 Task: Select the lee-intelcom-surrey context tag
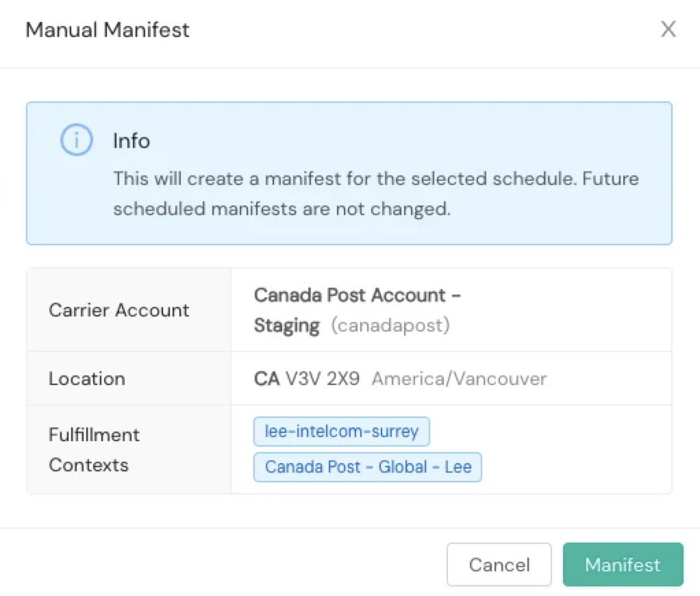(x=341, y=432)
